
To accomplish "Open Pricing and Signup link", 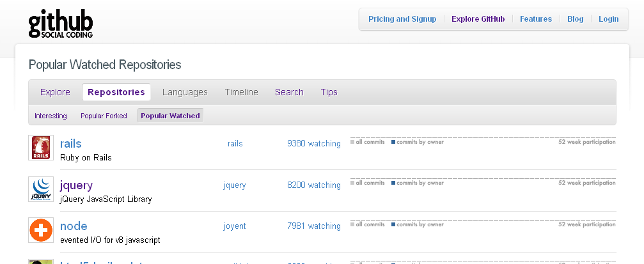I will tap(402, 19).
